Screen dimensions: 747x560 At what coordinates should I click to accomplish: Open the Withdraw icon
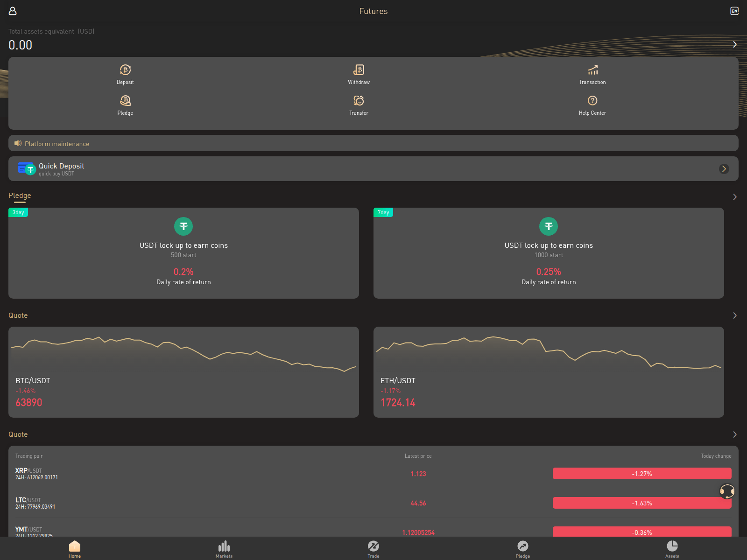click(x=359, y=70)
